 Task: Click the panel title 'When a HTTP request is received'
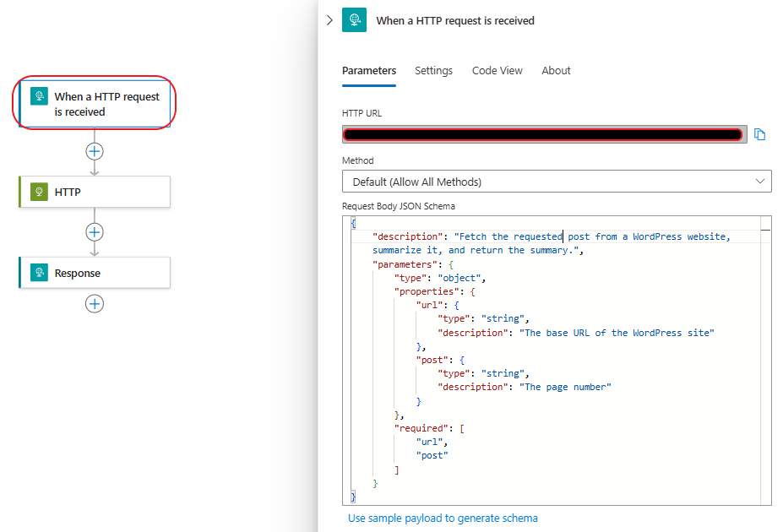(455, 20)
